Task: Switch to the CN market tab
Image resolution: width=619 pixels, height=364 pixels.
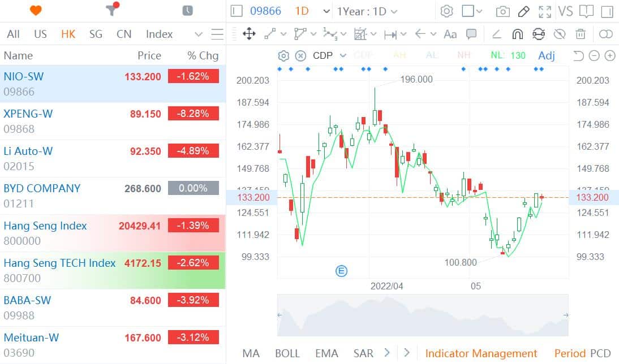Action: pyautogui.click(x=124, y=34)
